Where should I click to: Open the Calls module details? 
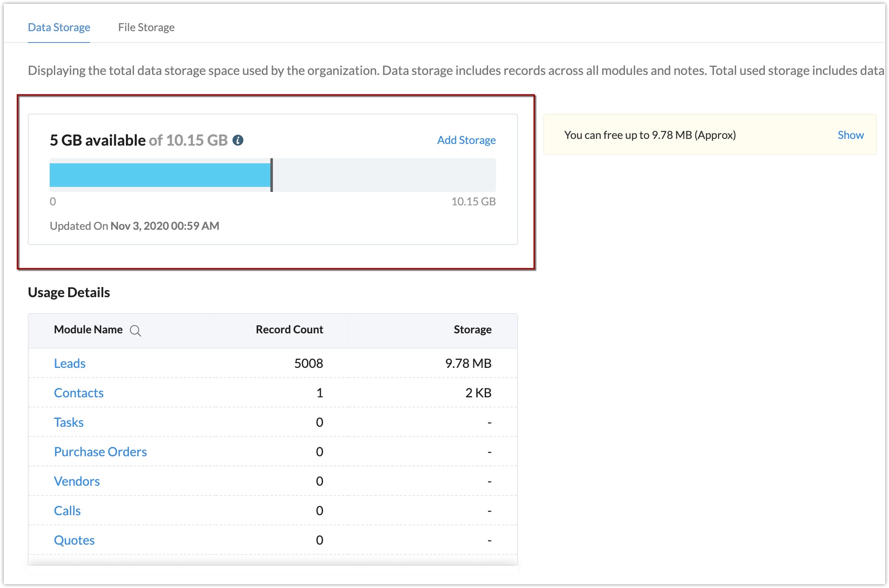pyautogui.click(x=67, y=510)
